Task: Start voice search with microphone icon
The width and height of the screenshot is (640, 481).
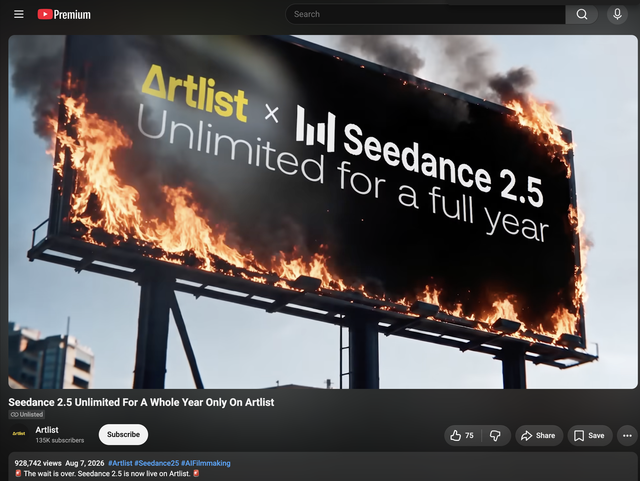Action: 617,14
